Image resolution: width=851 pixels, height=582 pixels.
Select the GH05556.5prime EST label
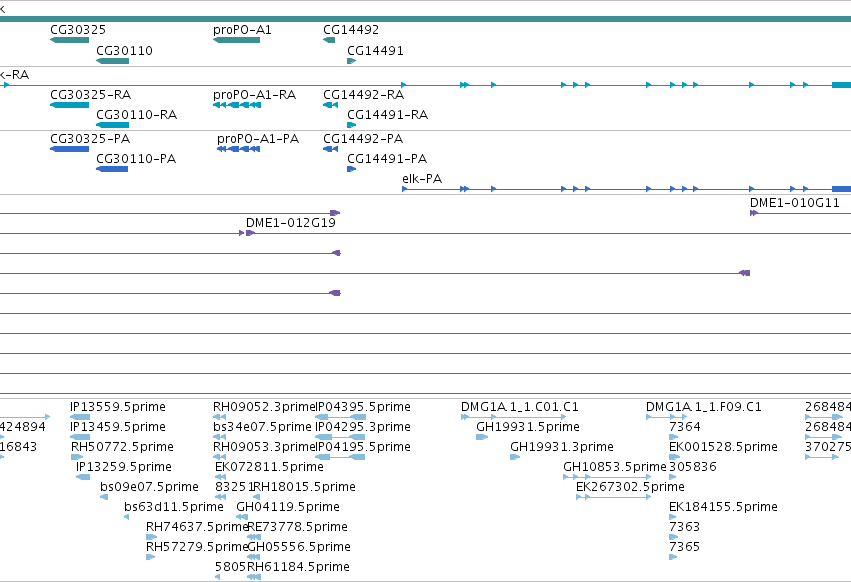click(x=299, y=547)
